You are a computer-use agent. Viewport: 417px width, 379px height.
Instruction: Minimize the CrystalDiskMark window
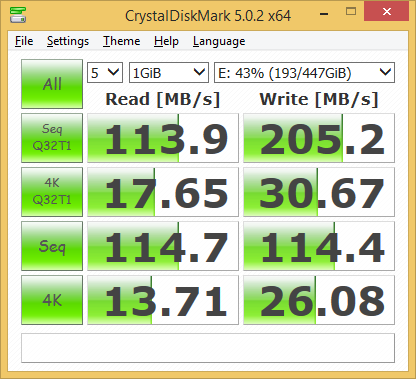click(324, 14)
